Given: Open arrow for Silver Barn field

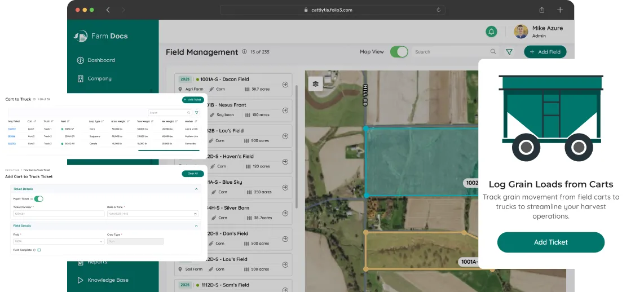Looking at the screenshot, I should [x=285, y=213].
